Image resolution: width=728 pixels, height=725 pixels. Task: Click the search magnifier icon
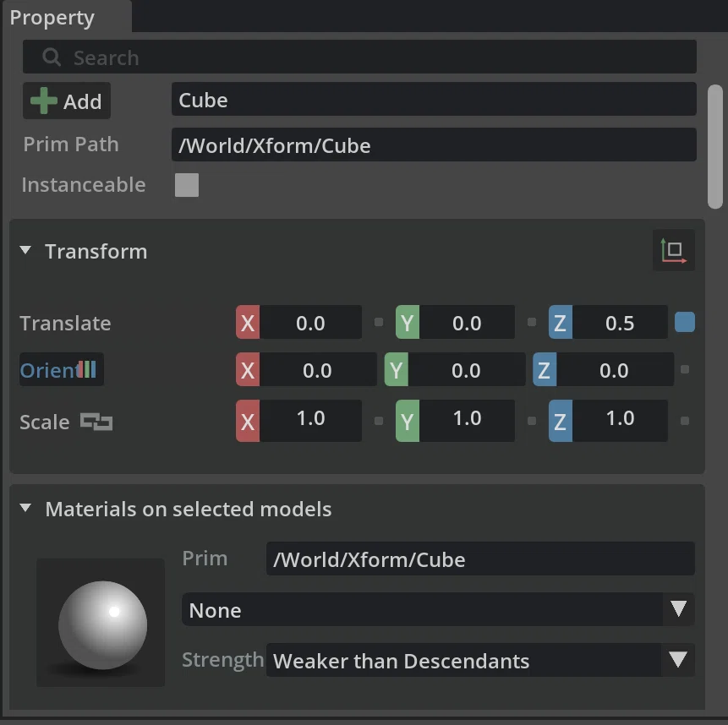point(52,57)
